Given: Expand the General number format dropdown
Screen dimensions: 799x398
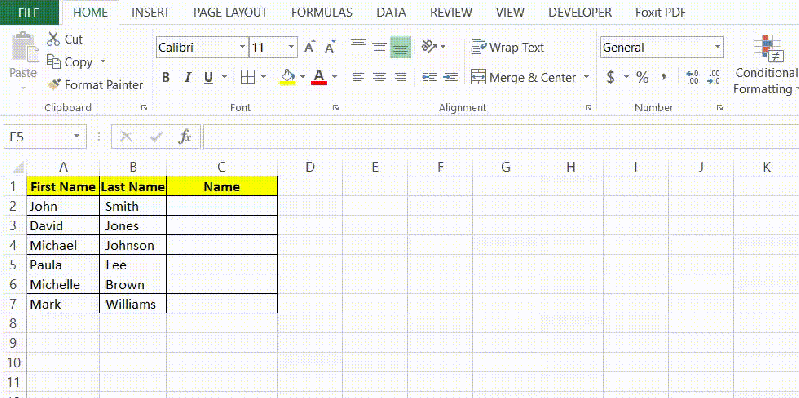Looking at the screenshot, I should pyautogui.click(x=717, y=47).
